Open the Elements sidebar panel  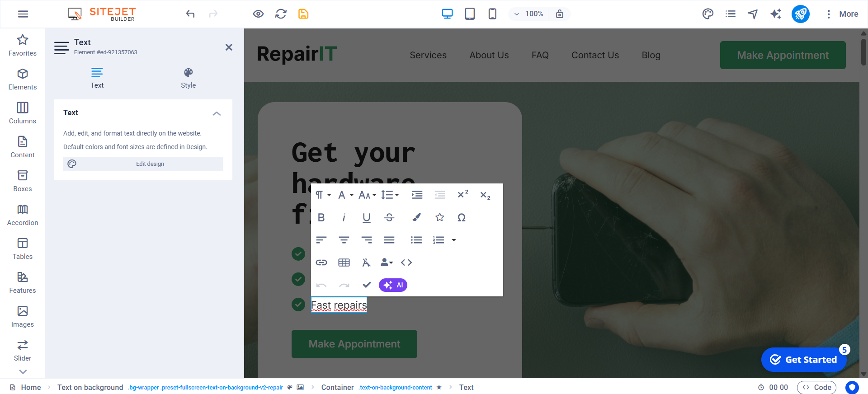click(23, 79)
